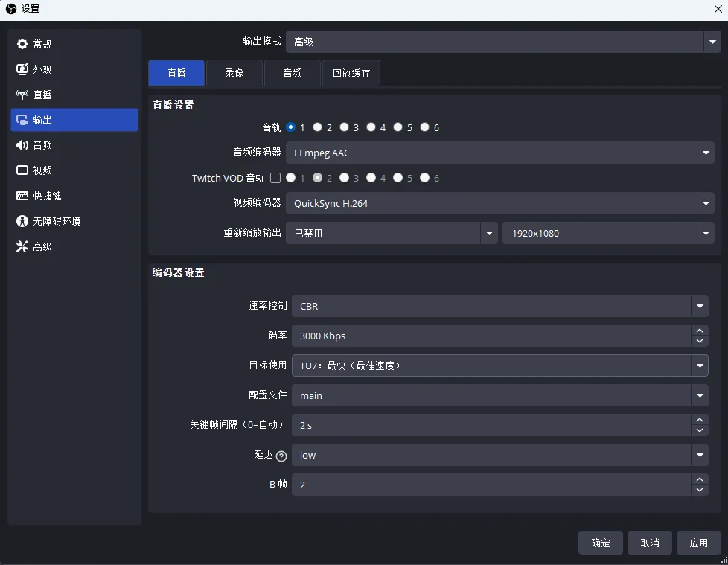728x565 pixels.
Task: Expand the 输出模式 dropdown
Action: coord(712,42)
